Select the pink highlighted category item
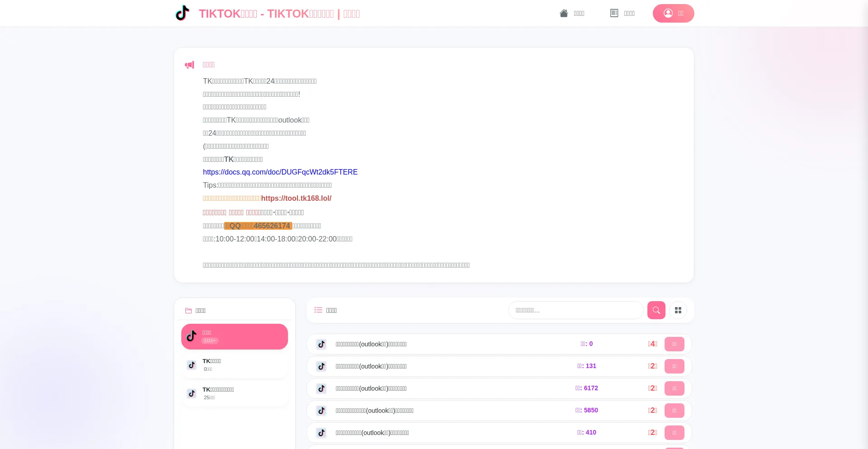The height and width of the screenshot is (449, 868). (235, 336)
